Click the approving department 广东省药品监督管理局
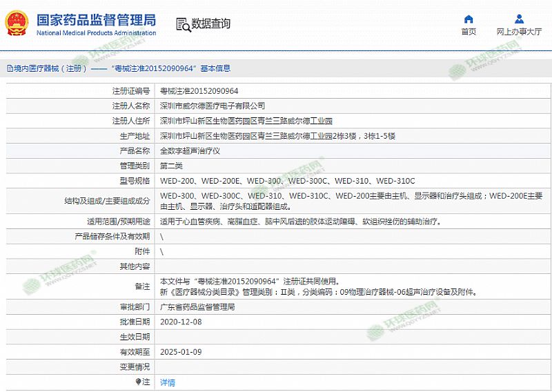This screenshot has width=552, height=392. tap(197, 306)
